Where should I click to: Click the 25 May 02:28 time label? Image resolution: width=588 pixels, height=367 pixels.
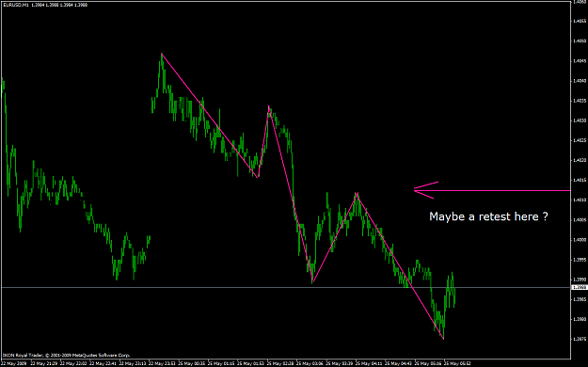[x=280, y=363]
